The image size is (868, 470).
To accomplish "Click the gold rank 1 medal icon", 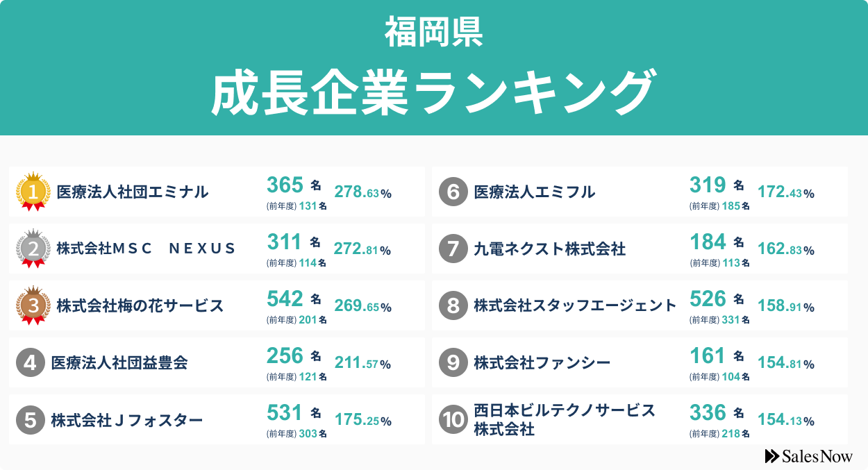I will [33, 190].
